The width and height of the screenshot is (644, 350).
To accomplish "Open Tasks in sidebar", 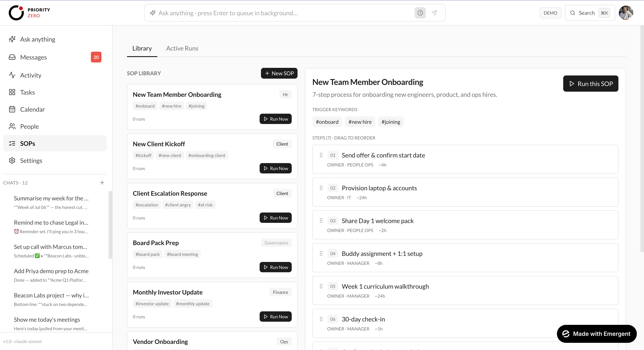I will pos(55,92).
